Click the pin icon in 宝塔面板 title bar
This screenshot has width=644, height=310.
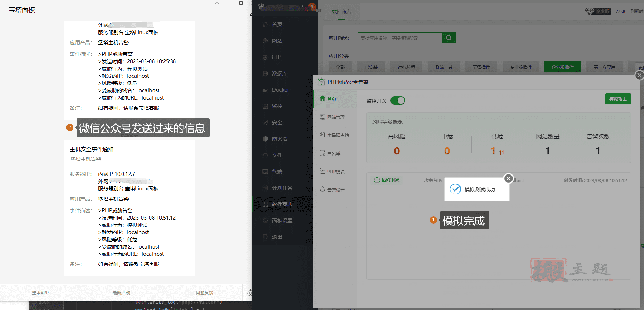click(x=217, y=3)
